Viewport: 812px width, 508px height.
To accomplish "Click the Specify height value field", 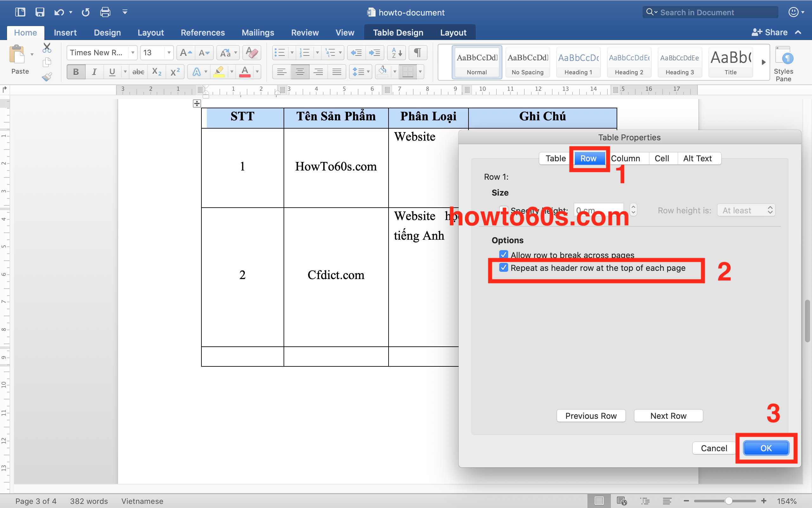I will 599,210.
